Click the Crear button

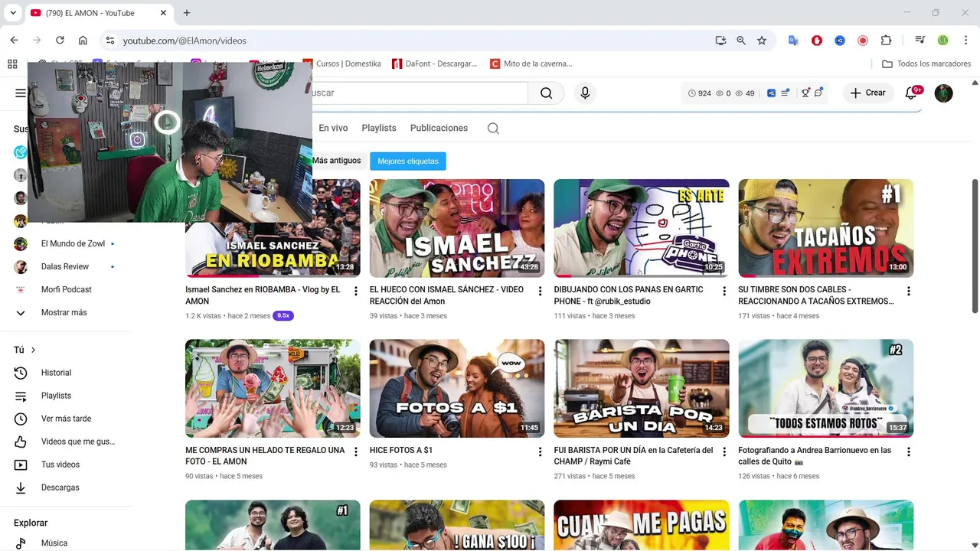868,93
